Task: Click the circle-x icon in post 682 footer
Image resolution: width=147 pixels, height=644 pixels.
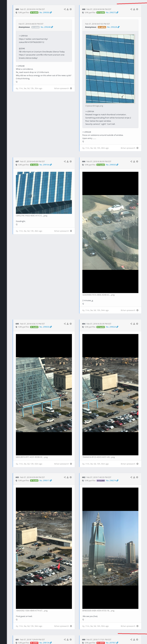Action: [137, 626]
